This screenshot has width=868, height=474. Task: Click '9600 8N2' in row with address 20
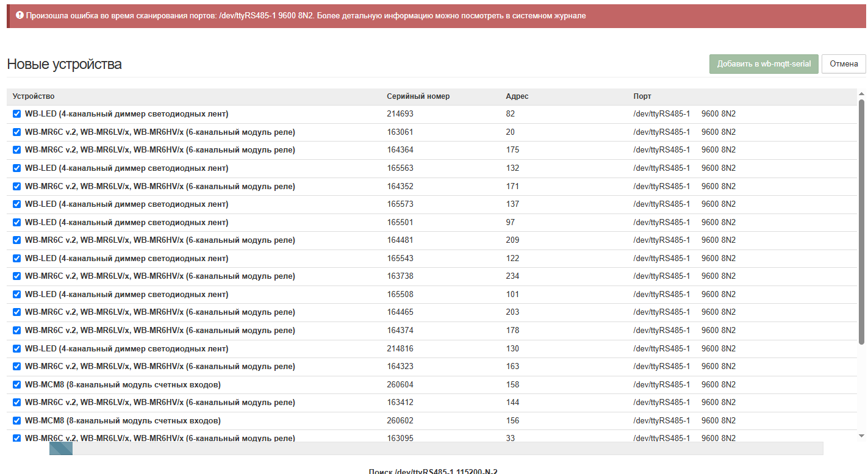(719, 132)
